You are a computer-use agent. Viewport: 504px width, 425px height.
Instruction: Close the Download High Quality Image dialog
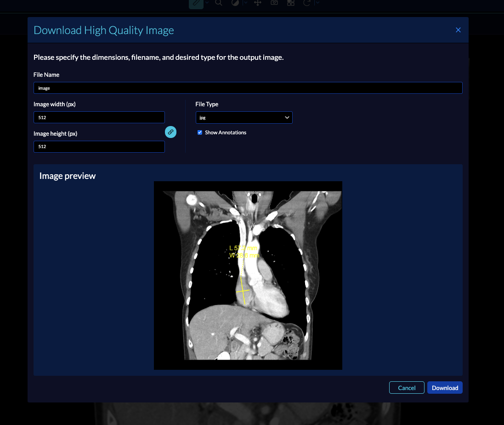coord(458,30)
